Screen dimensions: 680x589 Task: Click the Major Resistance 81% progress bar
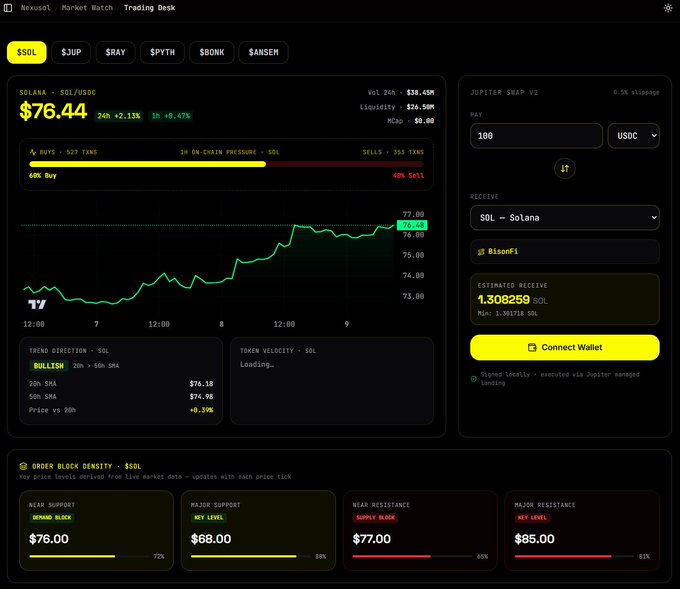click(x=575, y=556)
